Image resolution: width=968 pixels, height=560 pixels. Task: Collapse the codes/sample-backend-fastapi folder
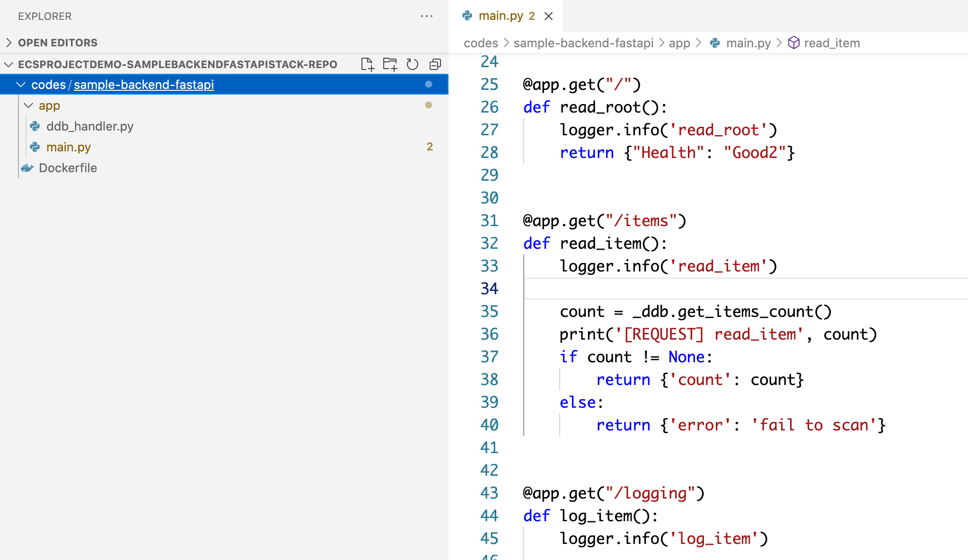pos(21,85)
